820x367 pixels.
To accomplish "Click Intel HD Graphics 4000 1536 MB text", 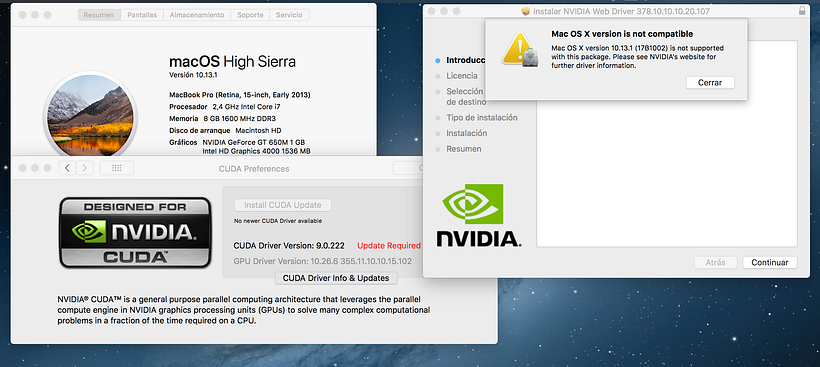I will point(256,151).
